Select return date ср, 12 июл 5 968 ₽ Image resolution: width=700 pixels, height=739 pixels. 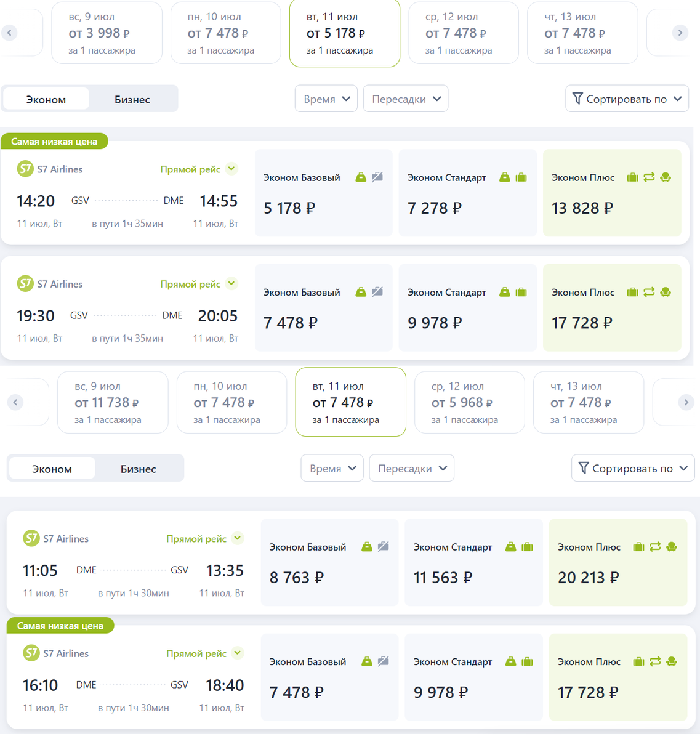point(469,403)
